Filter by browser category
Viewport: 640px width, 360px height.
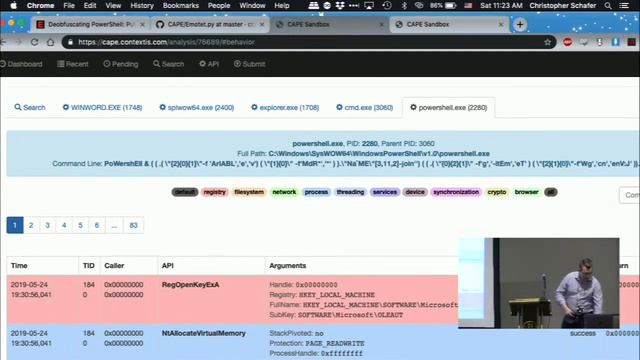[x=527, y=192]
